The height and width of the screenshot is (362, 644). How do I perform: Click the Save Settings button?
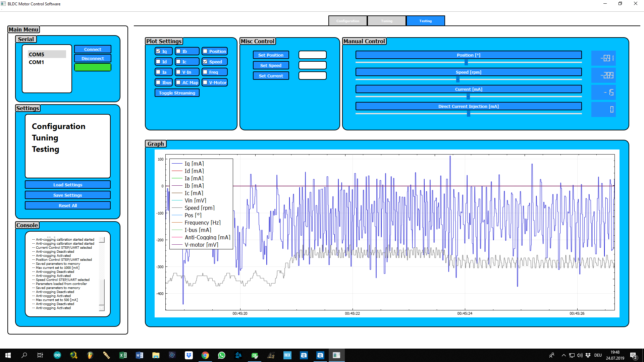67,195
